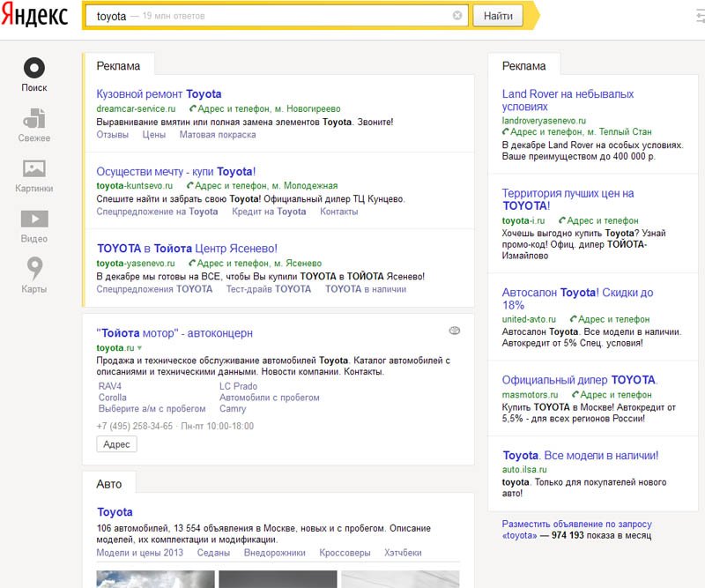Screen dimensions: 705x588
Task: Click phone icon in landroveryasenevo.ru ad
Action: coord(506,132)
